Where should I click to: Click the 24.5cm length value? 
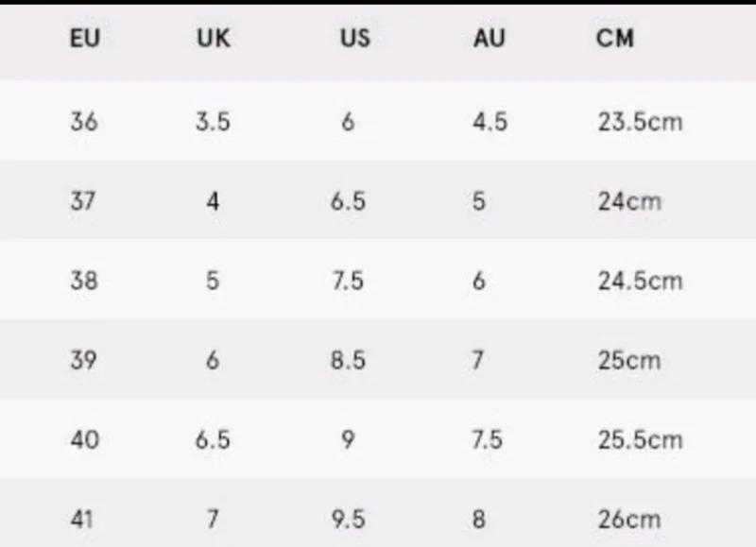pyautogui.click(x=641, y=281)
